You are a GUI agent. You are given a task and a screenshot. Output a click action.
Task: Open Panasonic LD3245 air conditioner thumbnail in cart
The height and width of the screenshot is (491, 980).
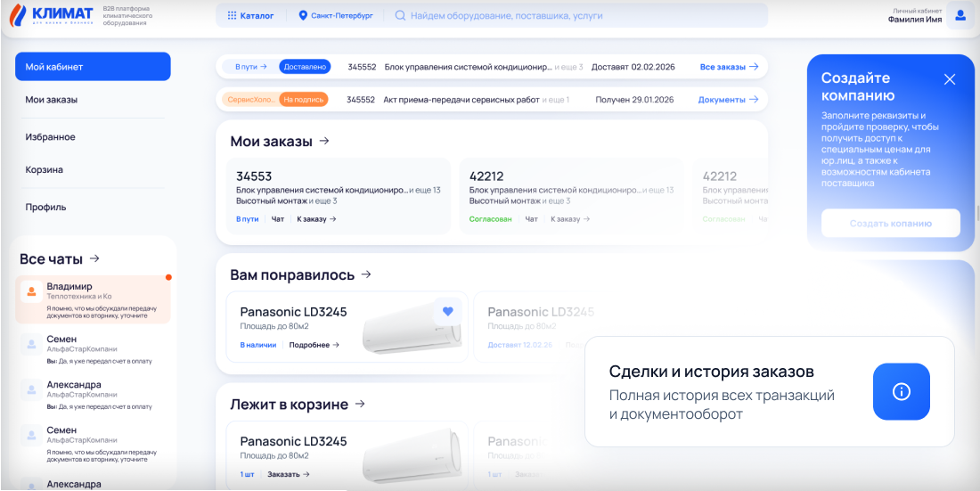click(412, 452)
